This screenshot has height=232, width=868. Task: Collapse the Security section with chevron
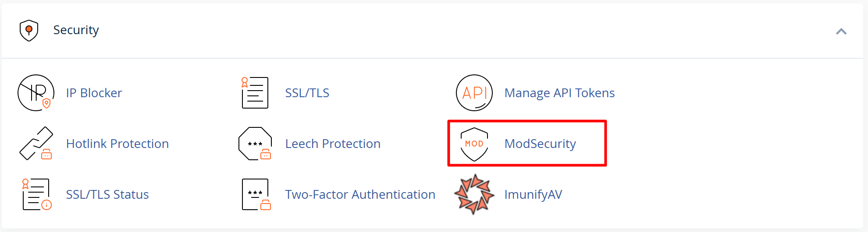[841, 31]
